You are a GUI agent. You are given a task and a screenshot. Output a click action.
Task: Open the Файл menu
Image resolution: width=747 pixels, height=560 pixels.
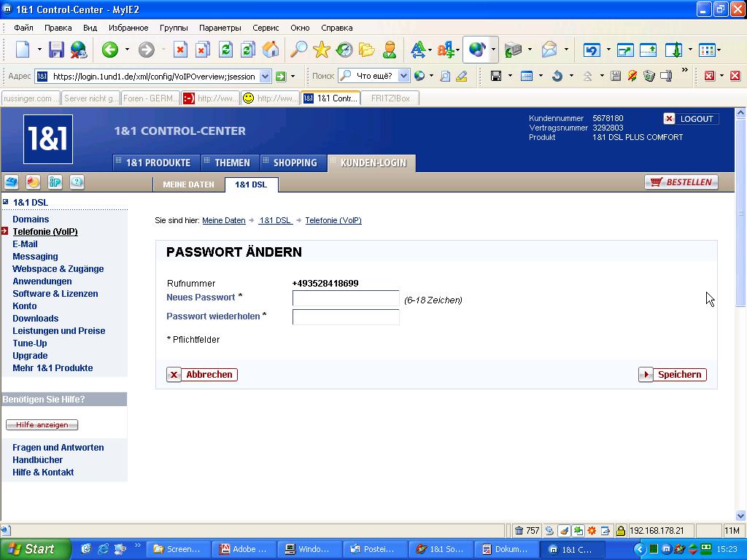[x=23, y=28]
